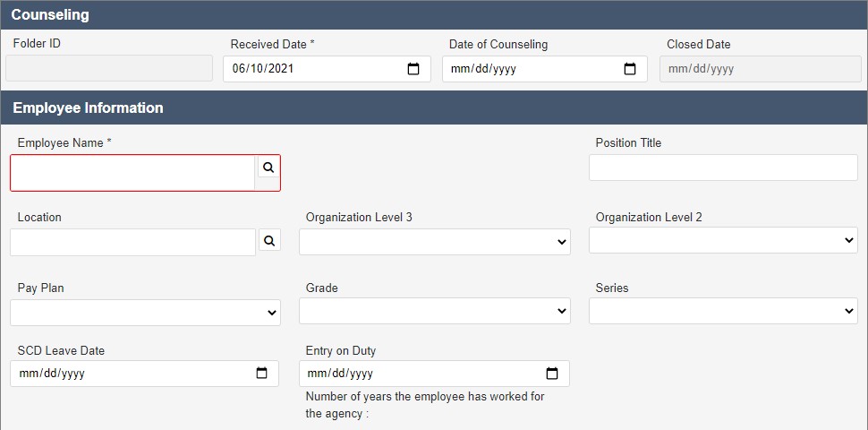
Task: Click the Date of Counseling date field
Action: 545,69
